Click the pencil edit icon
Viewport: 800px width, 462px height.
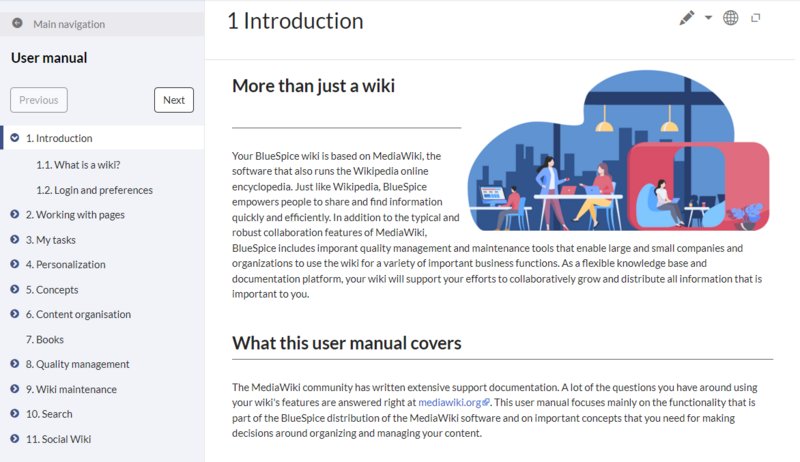coord(686,18)
